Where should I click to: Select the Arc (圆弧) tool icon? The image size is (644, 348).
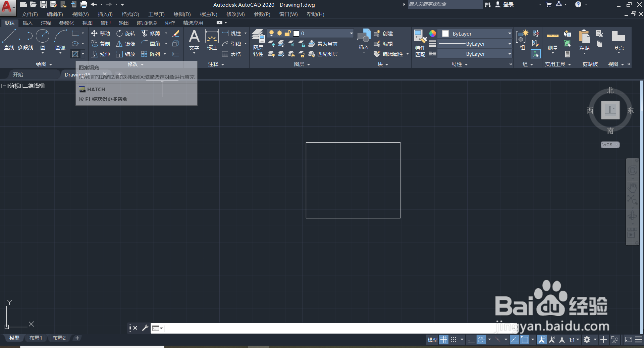tap(60, 36)
